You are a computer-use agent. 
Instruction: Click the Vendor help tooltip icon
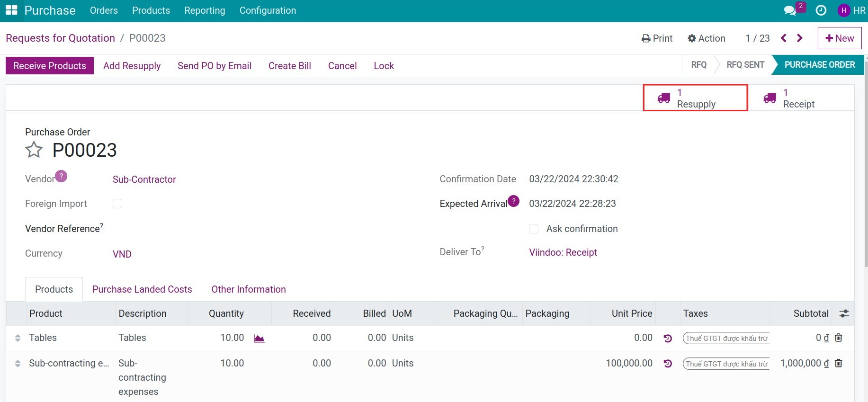[x=61, y=176]
